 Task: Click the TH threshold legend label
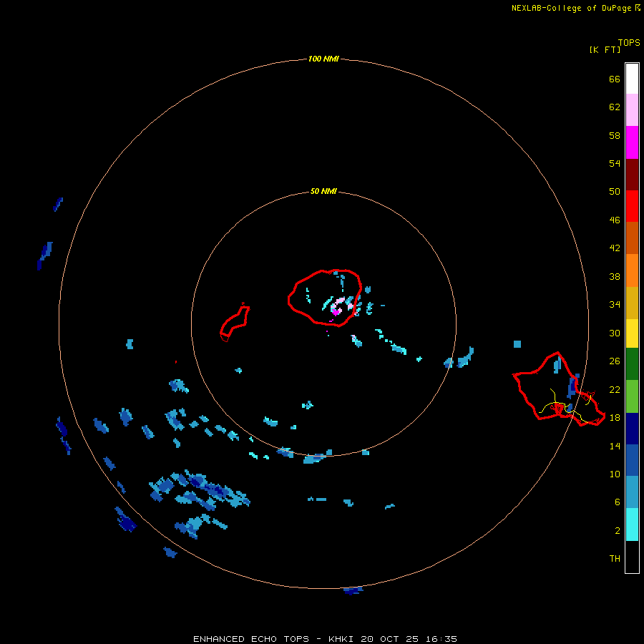click(615, 559)
